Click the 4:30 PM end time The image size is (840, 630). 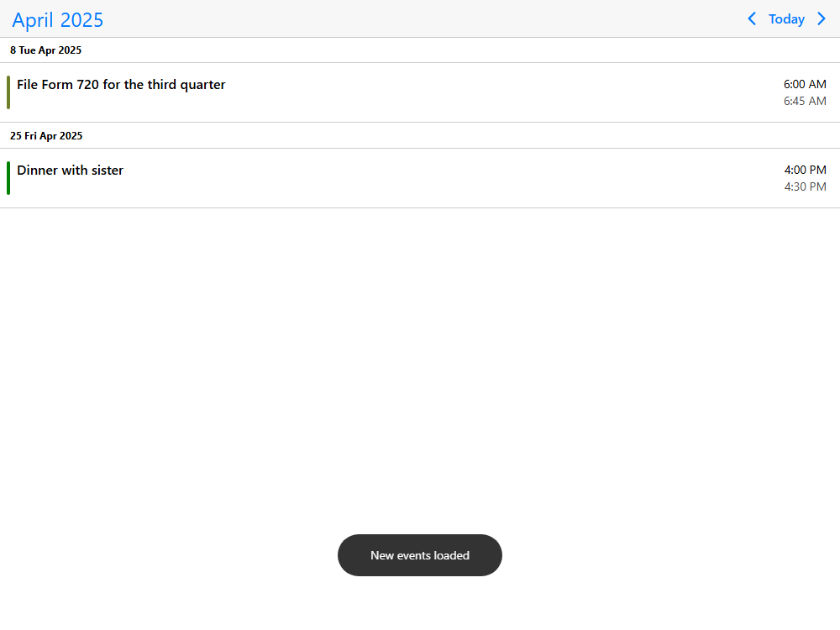coord(806,186)
